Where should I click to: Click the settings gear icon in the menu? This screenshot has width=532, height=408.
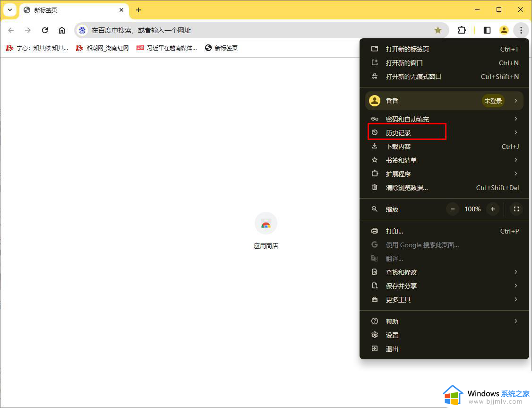tap(375, 335)
